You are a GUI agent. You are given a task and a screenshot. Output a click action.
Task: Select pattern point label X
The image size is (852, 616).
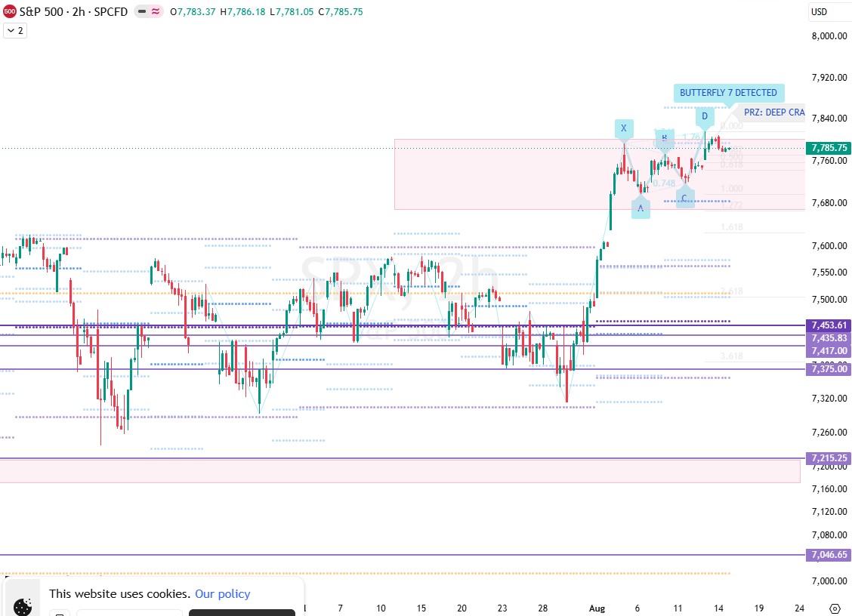[x=624, y=128]
